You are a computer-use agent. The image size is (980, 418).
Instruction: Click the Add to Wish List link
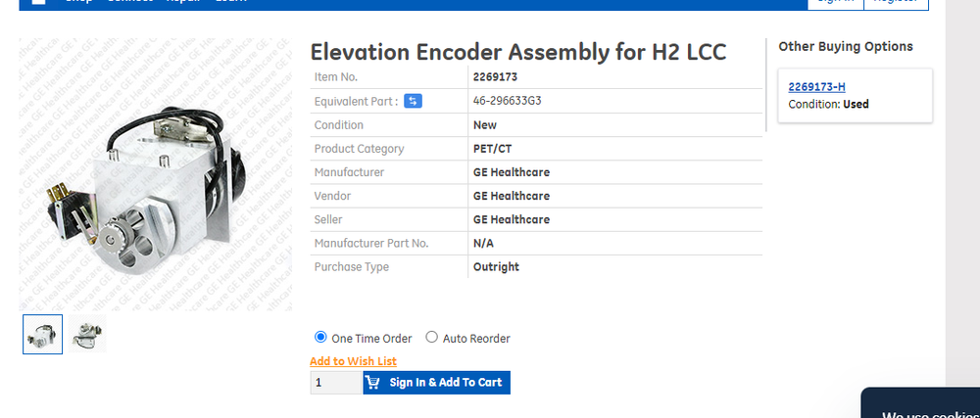point(353,361)
